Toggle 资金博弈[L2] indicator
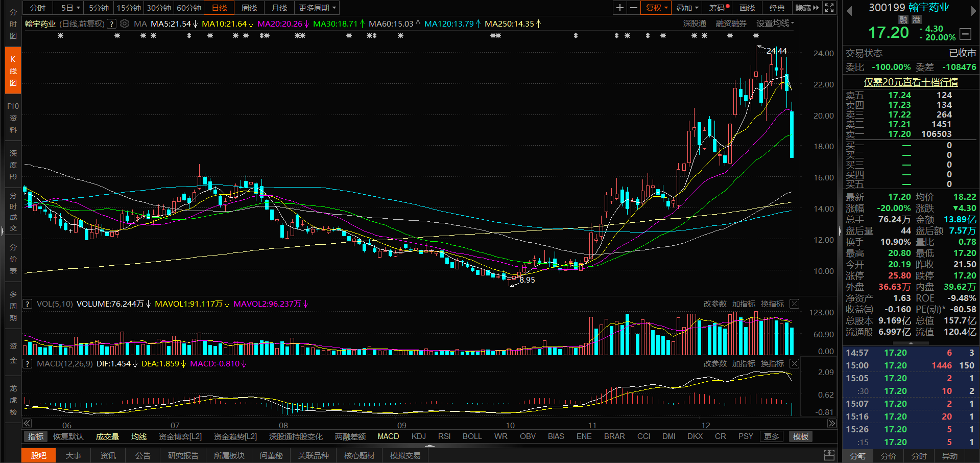The image size is (980, 463). 180,436
